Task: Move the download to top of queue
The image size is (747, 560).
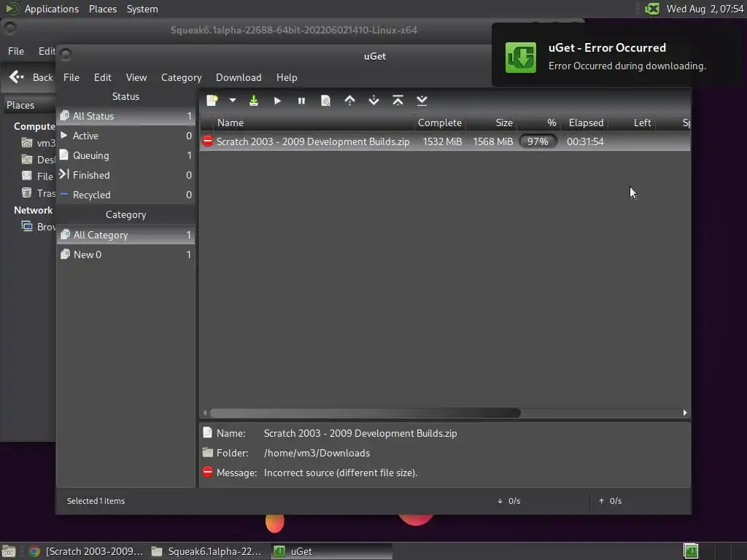Action: pos(398,101)
